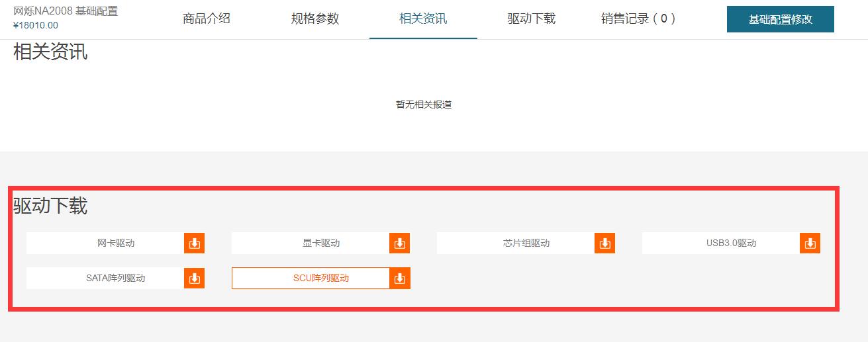Click the download icon for 网卡驱动
The width and height of the screenshot is (868, 342).
194,243
